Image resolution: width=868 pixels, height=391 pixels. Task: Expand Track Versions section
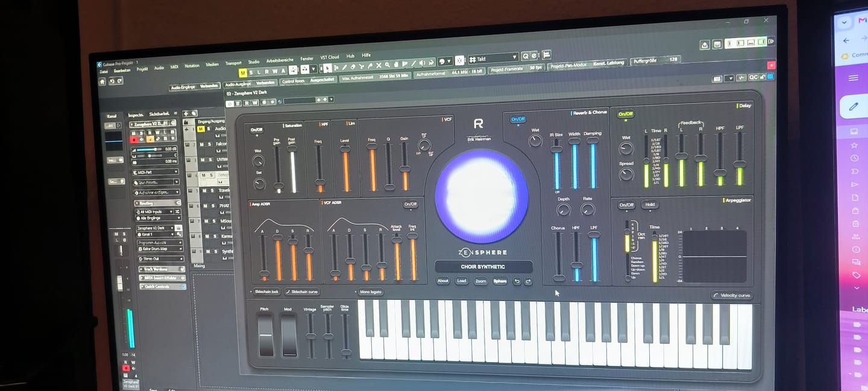162,269
